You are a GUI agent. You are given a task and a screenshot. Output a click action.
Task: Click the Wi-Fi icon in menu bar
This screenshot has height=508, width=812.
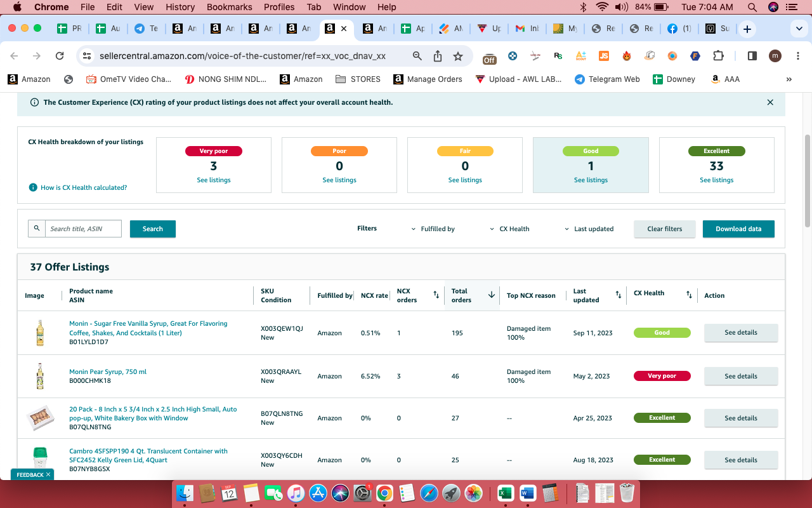point(602,7)
